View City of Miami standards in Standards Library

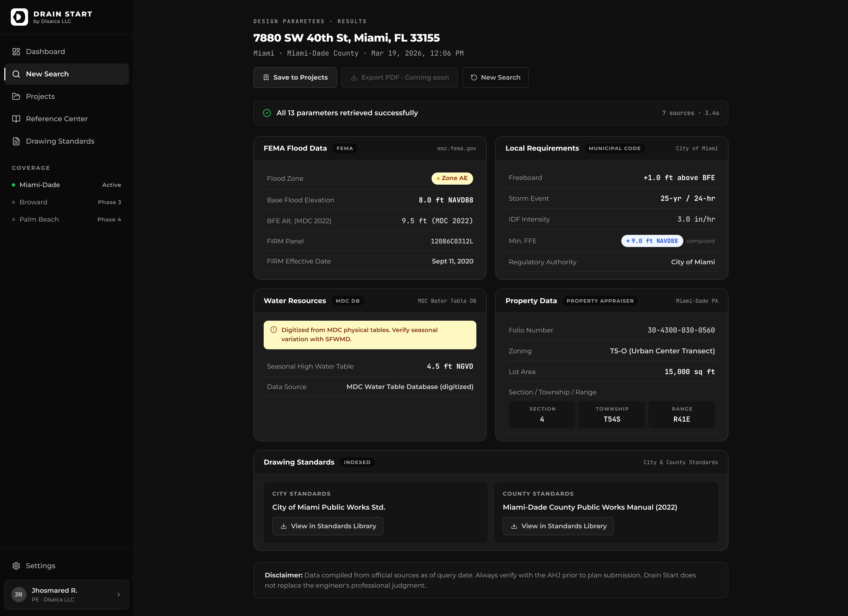327,526
